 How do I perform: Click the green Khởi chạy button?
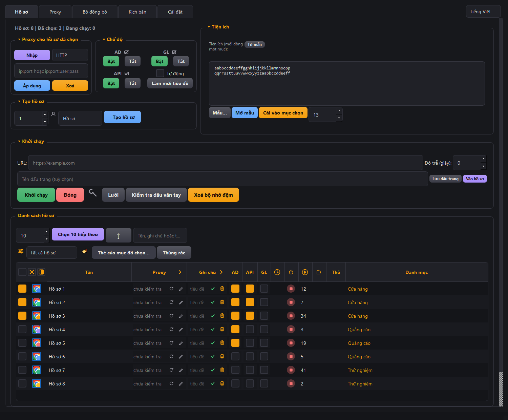[36, 195]
